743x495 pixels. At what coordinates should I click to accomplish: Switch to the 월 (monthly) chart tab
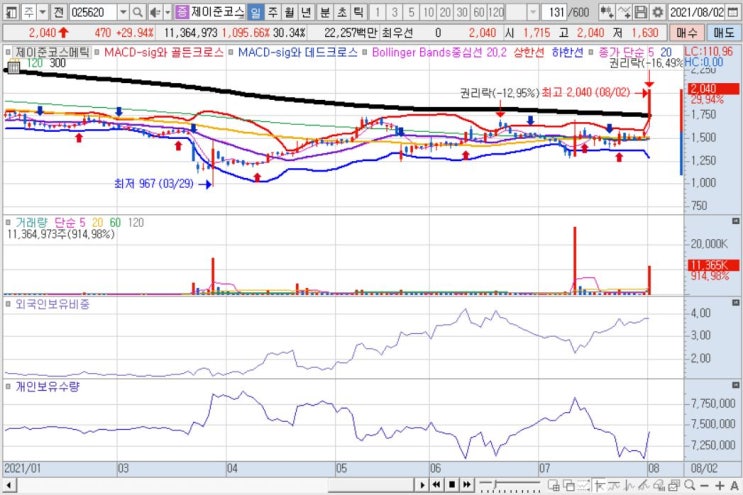coord(289,12)
